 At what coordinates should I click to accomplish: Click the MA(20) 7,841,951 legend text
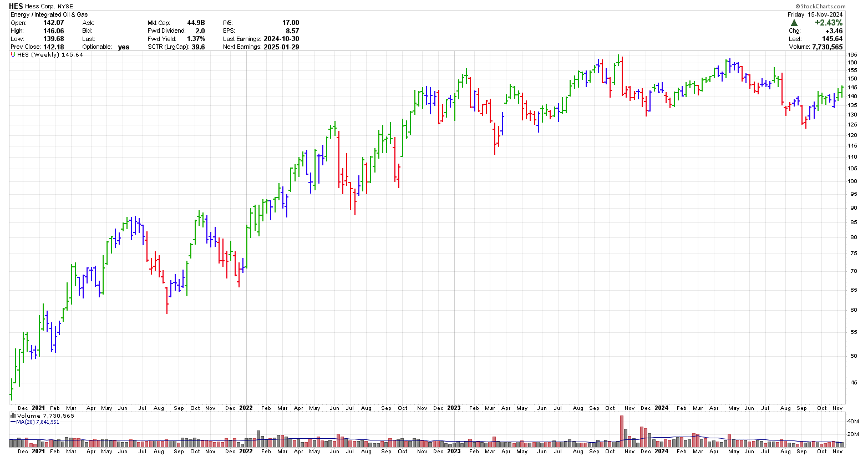click(37, 422)
